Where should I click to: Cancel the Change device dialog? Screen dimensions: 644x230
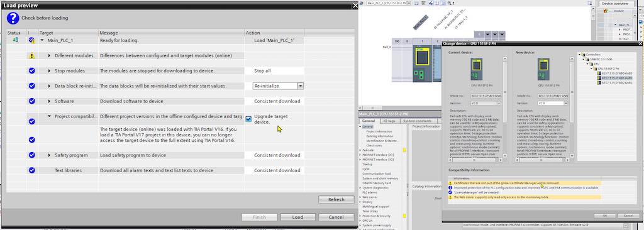pyautogui.click(x=628, y=216)
